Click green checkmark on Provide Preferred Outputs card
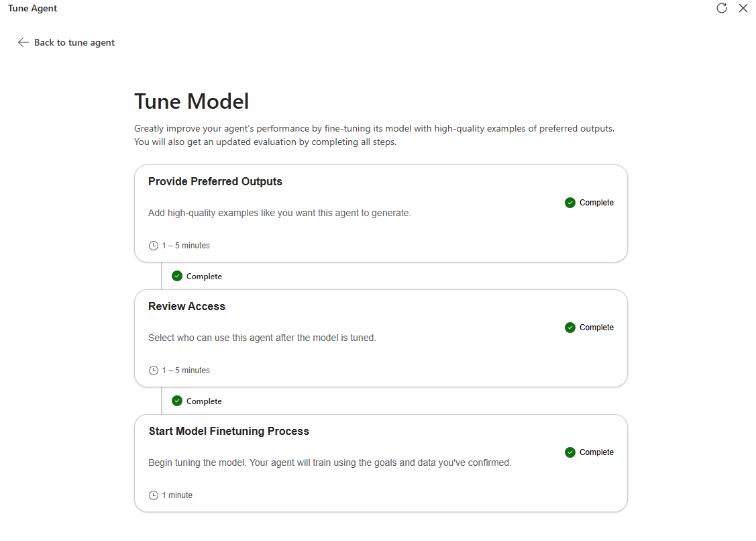756x541 pixels. 570,203
